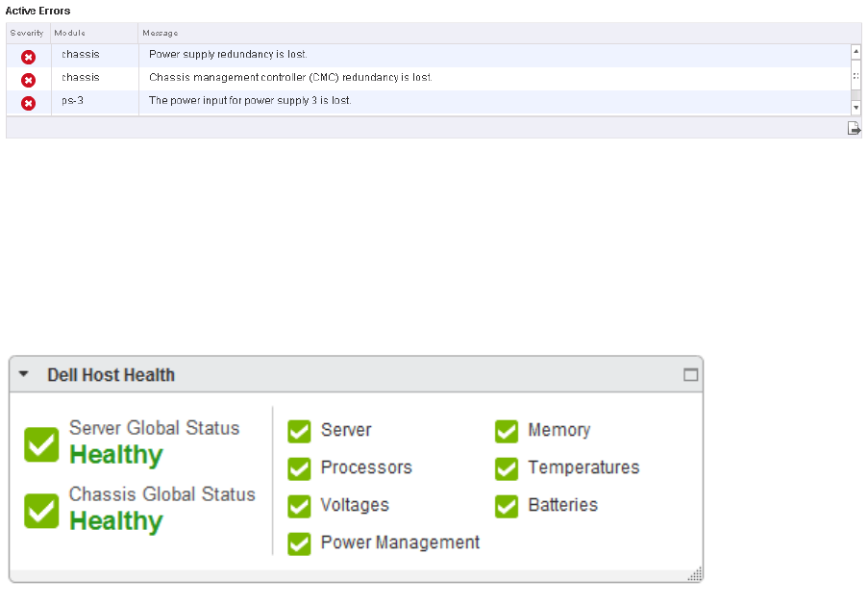Screen dimensions: 868x605
Task: Click error icon beside ps-3 module
Action: click(x=28, y=103)
